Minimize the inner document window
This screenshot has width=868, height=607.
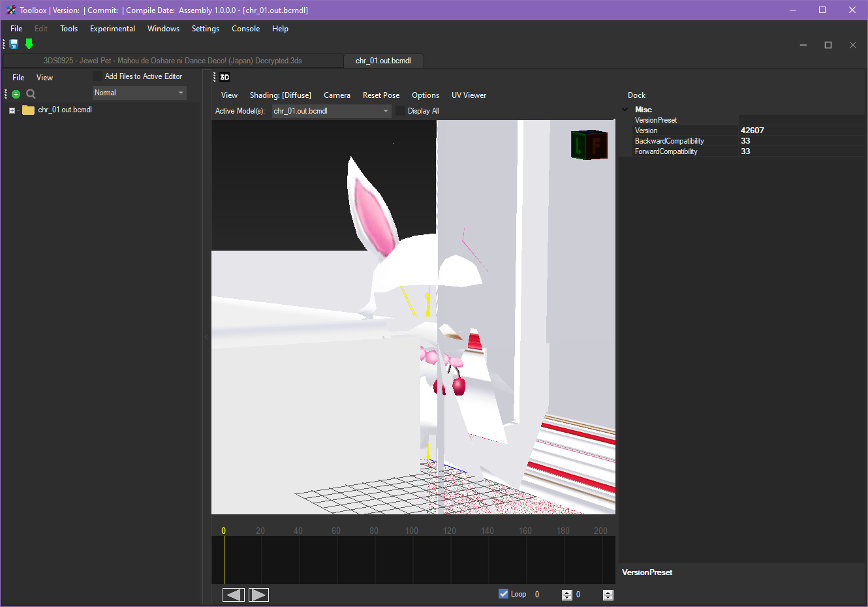click(x=803, y=45)
